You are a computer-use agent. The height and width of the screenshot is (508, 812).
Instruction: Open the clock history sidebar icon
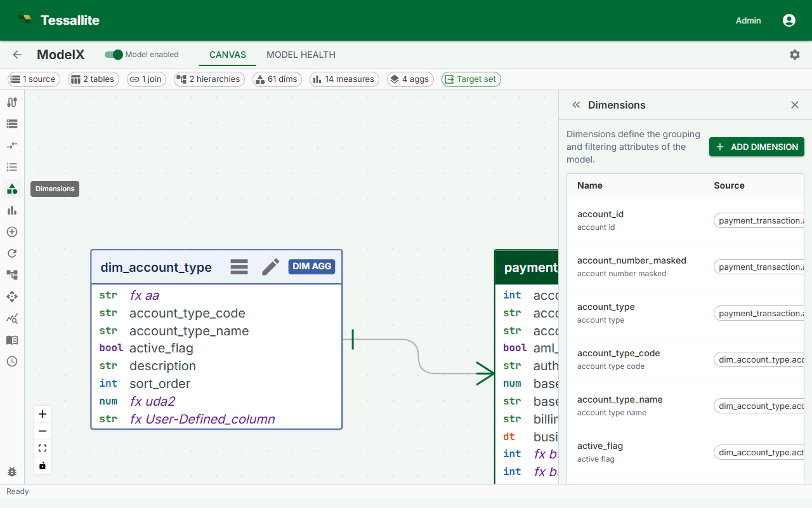[12, 361]
